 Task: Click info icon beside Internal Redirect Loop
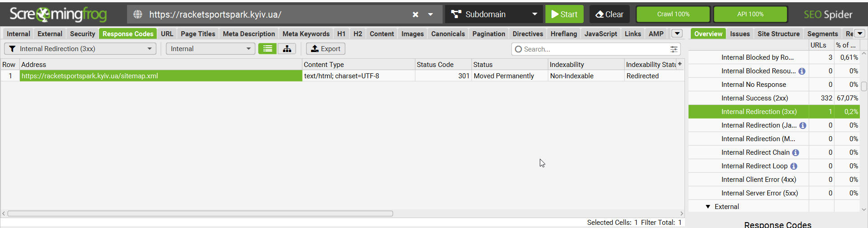coord(794,166)
